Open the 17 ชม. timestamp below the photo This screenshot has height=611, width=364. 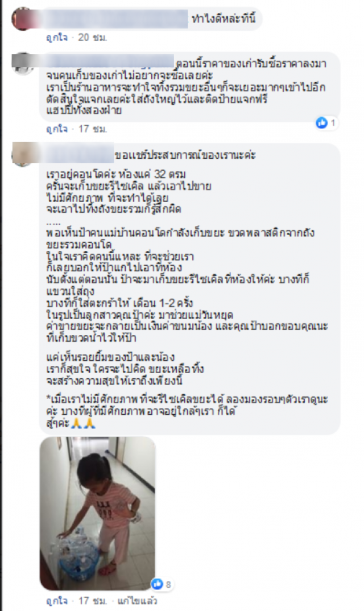pyautogui.click(x=92, y=601)
